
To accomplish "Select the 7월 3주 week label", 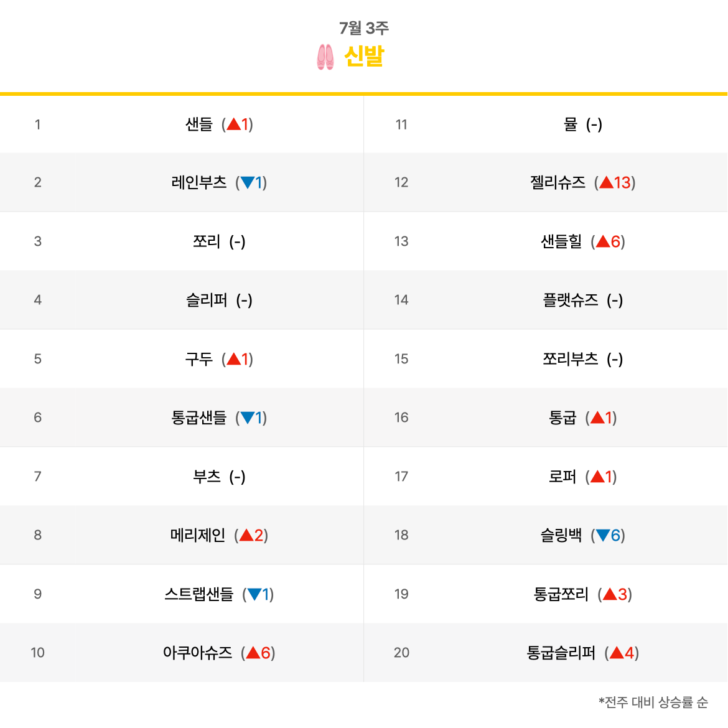I will point(363,28).
